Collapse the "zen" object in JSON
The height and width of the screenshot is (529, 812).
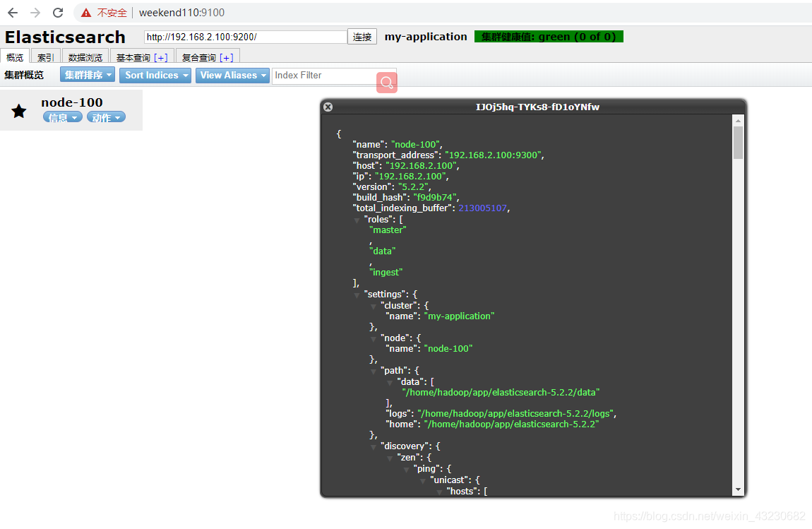(x=390, y=458)
